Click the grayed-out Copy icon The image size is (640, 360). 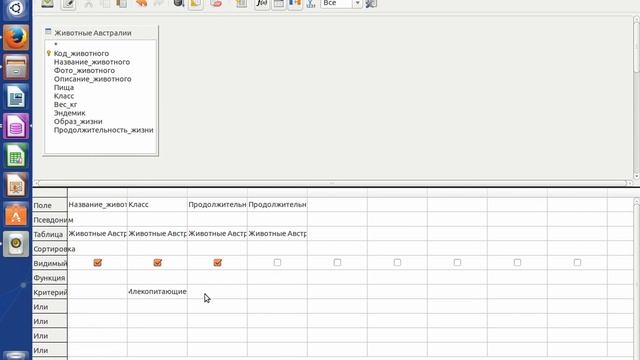[105, 3]
